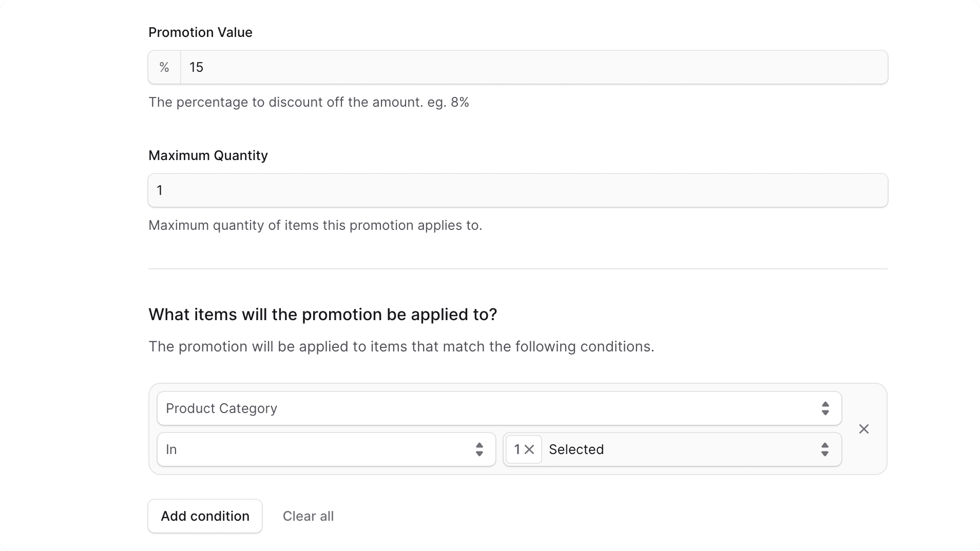The width and height of the screenshot is (980, 551).
Task: Click the X to remove the condition row
Action: [863, 429]
